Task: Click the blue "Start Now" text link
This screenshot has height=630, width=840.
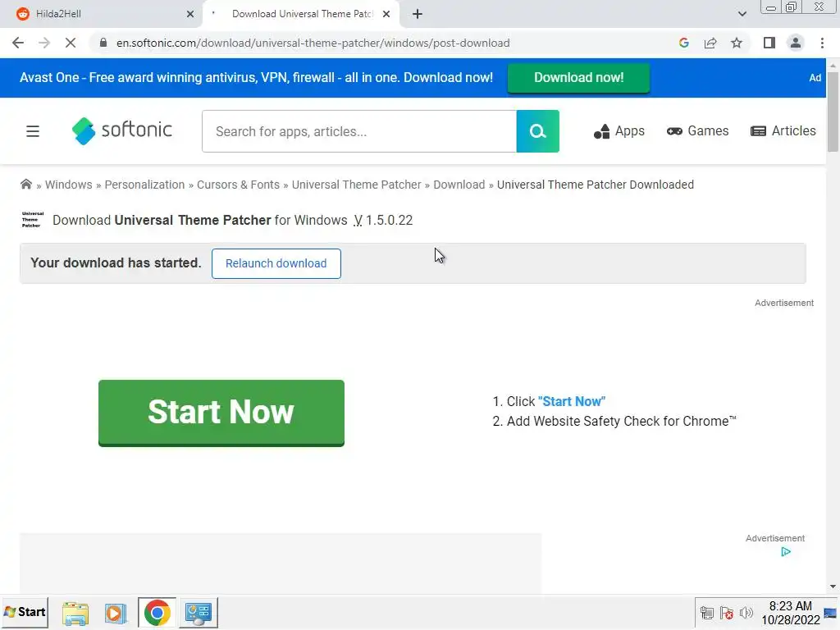Action: [572, 402]
